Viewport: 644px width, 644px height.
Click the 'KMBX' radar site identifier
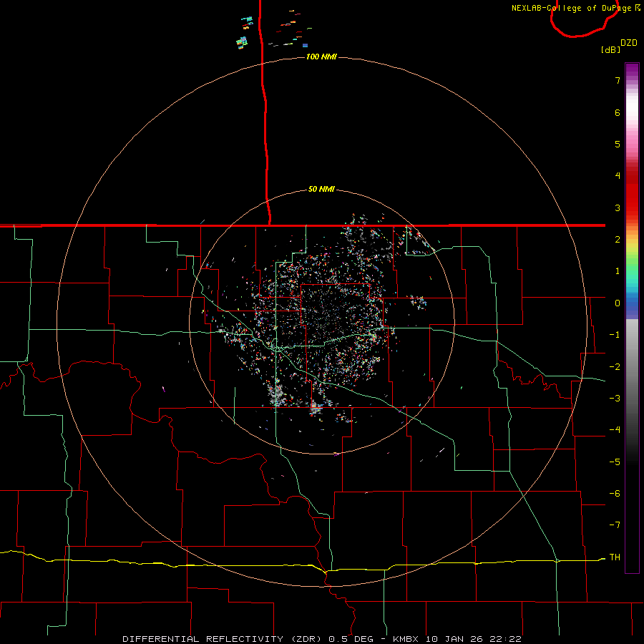[406, 639]
